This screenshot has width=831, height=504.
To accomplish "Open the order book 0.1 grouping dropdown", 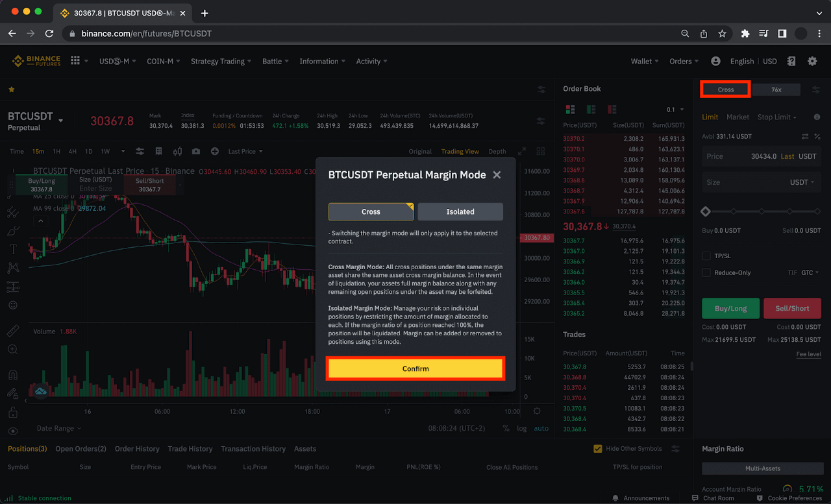I will 675,110.
